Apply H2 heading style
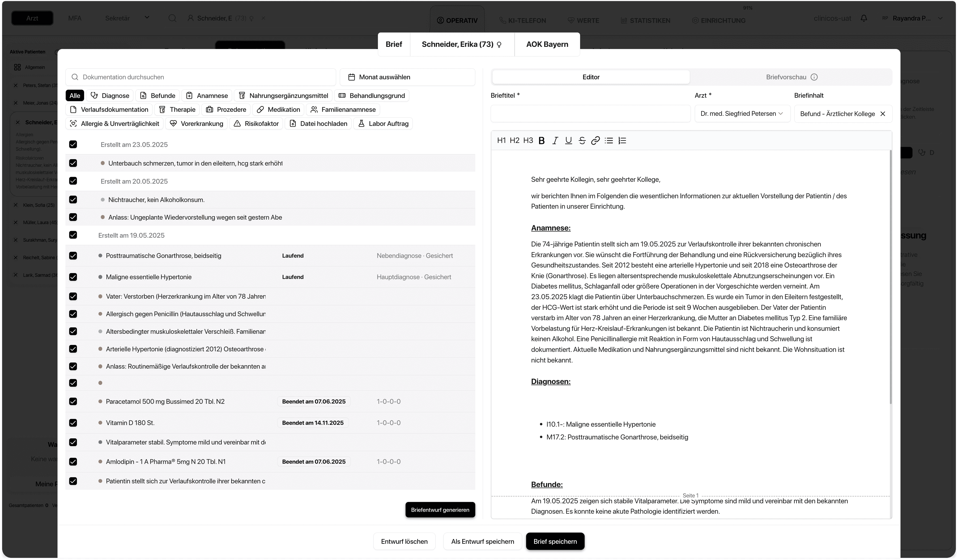958x560 pixels. coord(514,141)
